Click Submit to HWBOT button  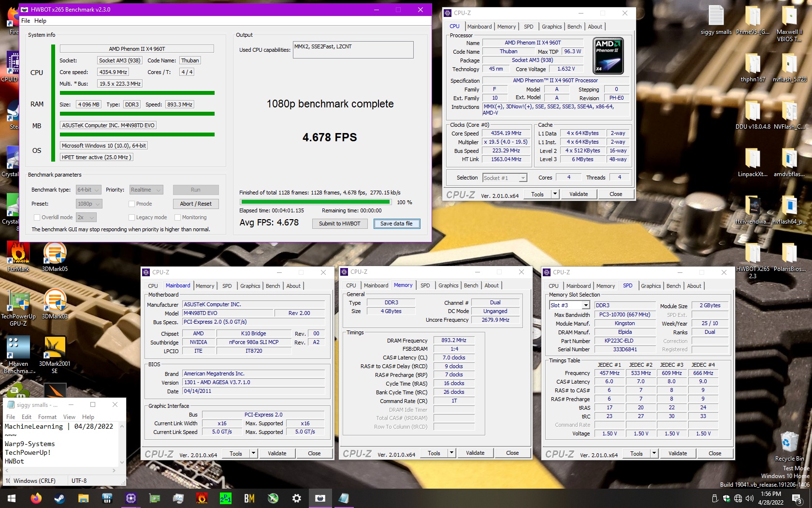[x=339, y=224]
